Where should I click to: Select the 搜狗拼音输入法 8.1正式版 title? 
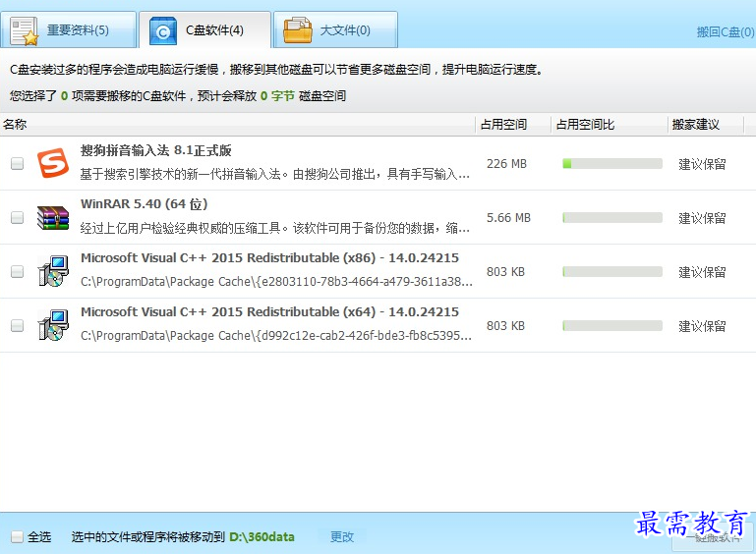(x=155, y=150)
